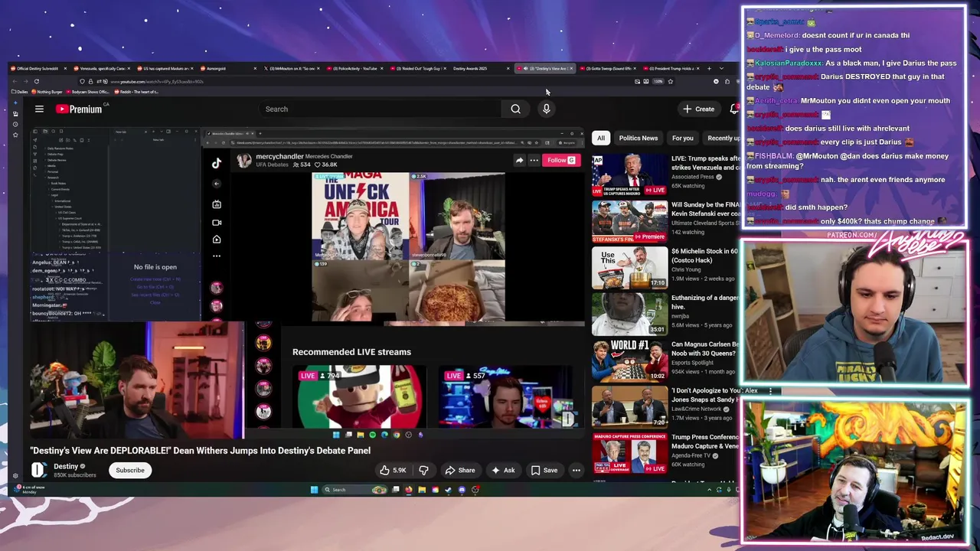Image resolution: width=980 pixels, height=551 pixels.
Task: Select the All filter chip
Action: 601,138
